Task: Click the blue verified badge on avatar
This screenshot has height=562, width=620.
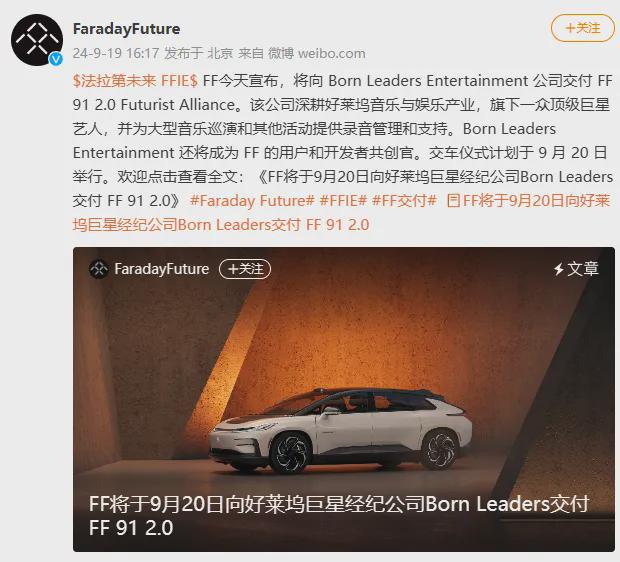Action: 56,59
